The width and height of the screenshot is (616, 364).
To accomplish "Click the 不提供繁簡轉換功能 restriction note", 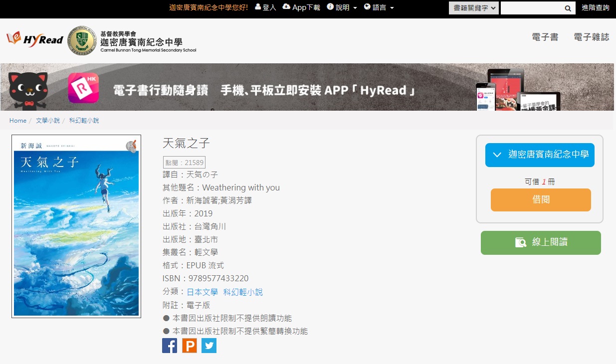I will pyautogui.click(x=235, y=331).
